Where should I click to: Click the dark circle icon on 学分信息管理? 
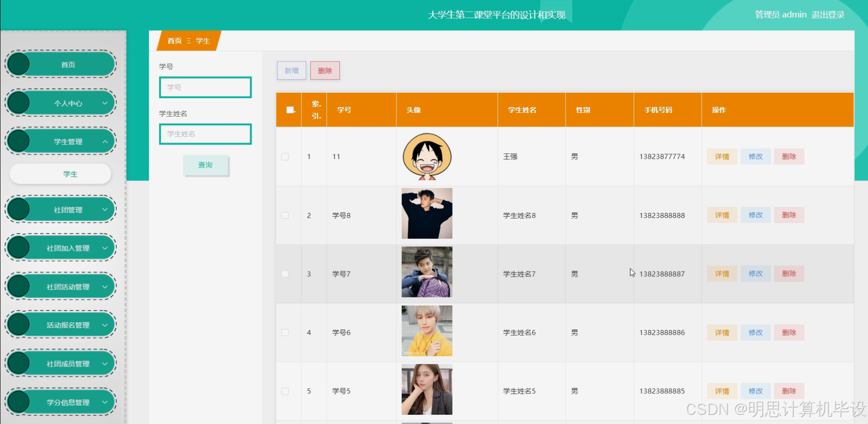pyautogui.click(x=18, y=402)
